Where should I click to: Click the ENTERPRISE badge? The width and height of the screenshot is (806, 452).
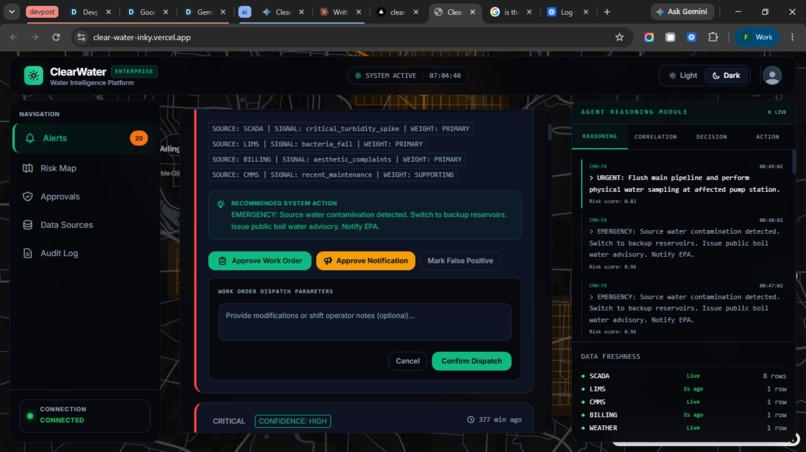click(134, 71)
